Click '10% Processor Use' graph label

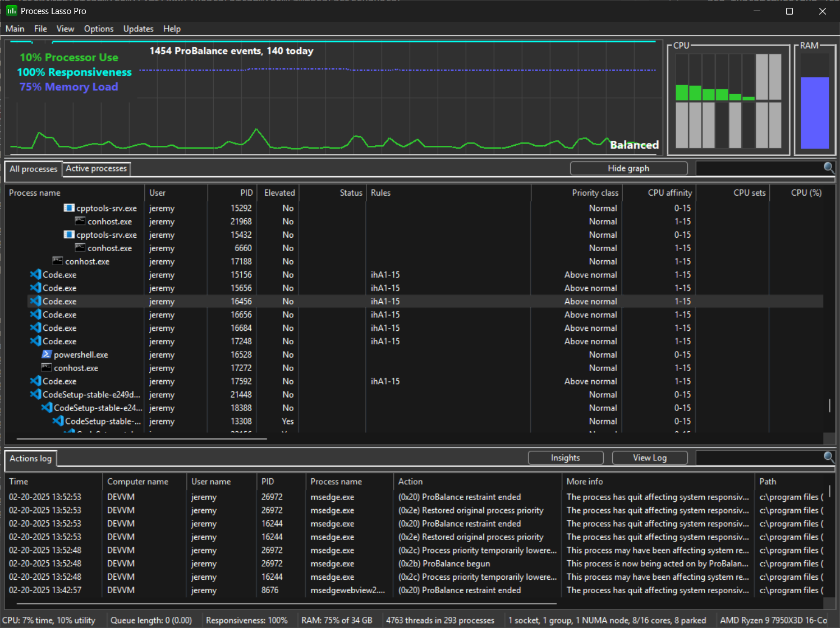click(x=69, y=57)
